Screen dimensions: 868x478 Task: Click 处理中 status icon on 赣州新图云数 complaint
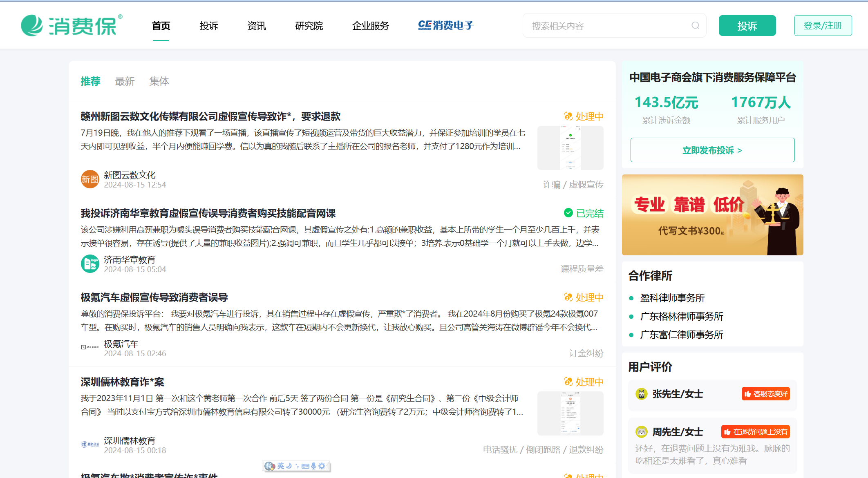(568, 116)
